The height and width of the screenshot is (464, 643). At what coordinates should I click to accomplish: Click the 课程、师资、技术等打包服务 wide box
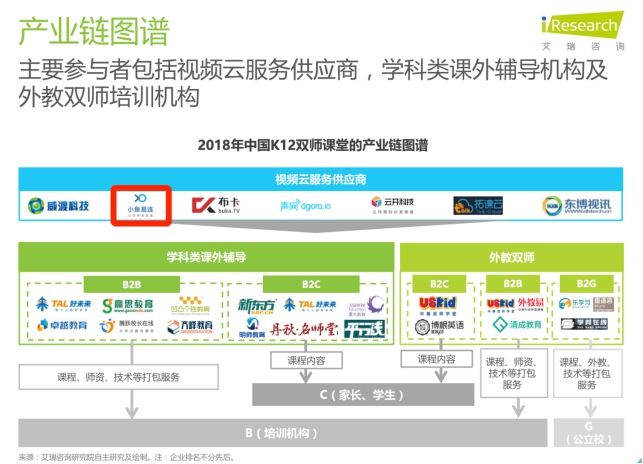pyautogui.click(x=119, y=377)
